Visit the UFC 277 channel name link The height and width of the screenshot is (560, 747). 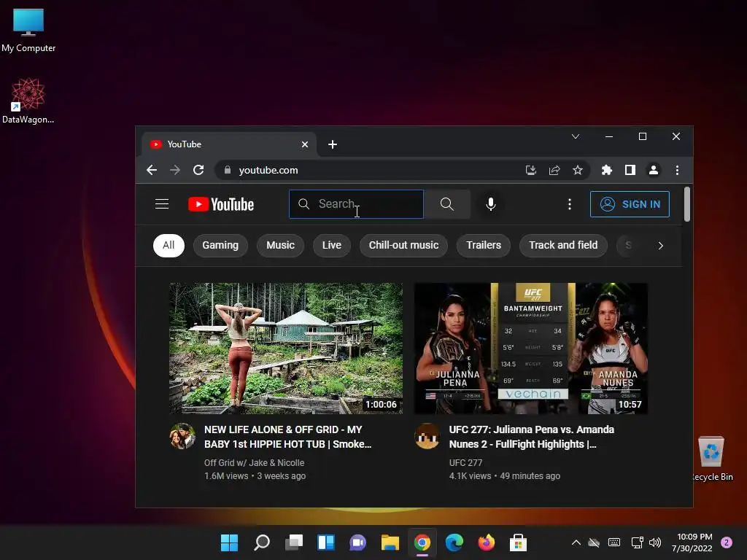point(465,463)
